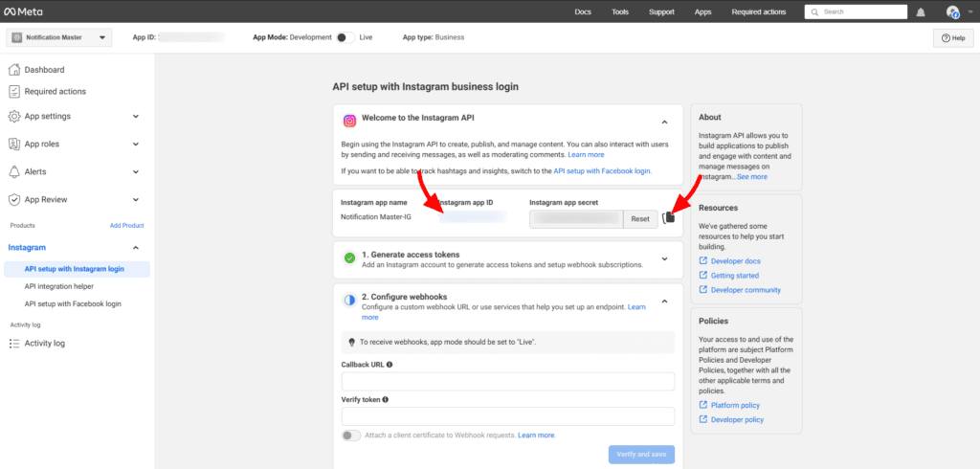Image resolution: width=980 pixels, height=469 pixels.
Task: Open Apps in top navigation
Action: (702, 11)
